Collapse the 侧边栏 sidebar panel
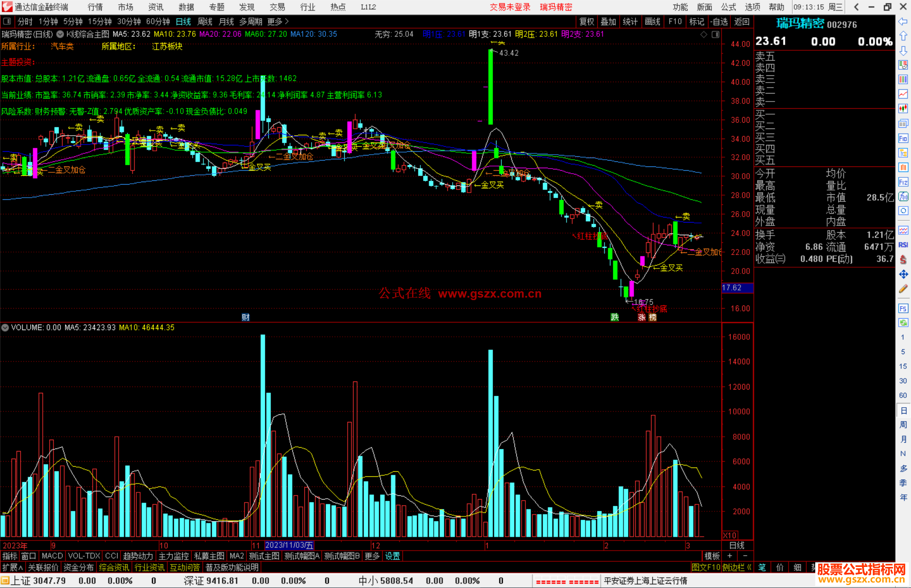The height and width of the screenshot is (588, 911). point(737,567)
